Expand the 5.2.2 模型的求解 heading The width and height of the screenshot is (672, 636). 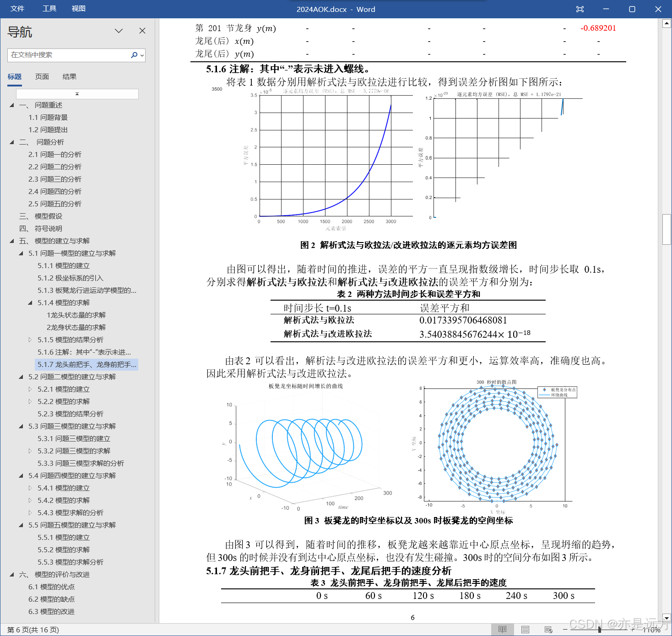pyautogui.click(x=30, y=402)
